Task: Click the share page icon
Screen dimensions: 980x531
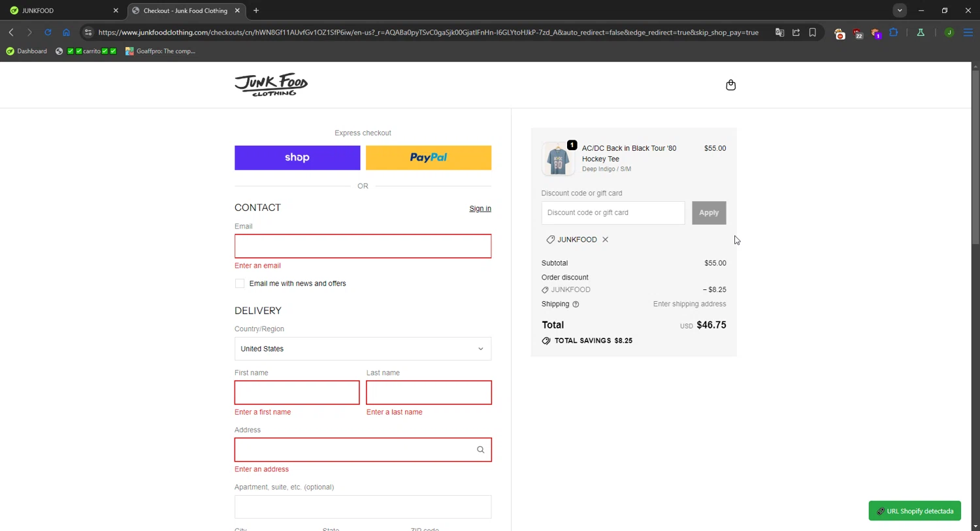Action: pyautogui.click(x=796, y=32)
